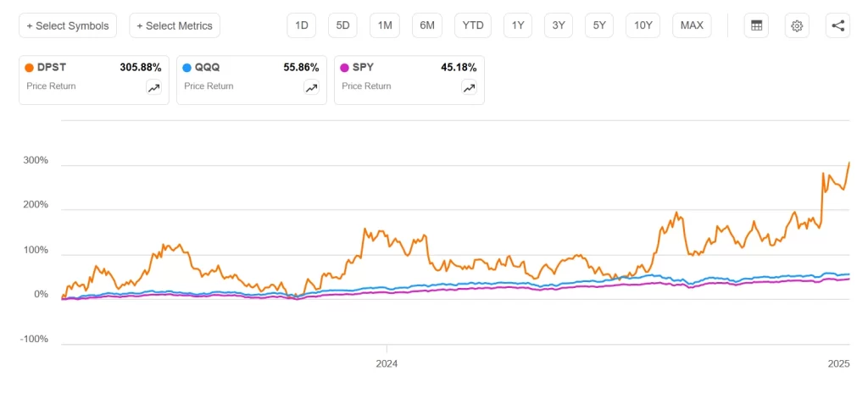Switch chart to 6M range
The image size is (868, 393).
(x=426, y=25)
